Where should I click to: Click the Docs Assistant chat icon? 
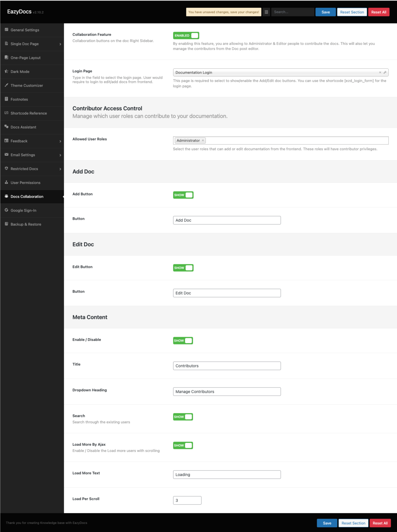point(6,127)
